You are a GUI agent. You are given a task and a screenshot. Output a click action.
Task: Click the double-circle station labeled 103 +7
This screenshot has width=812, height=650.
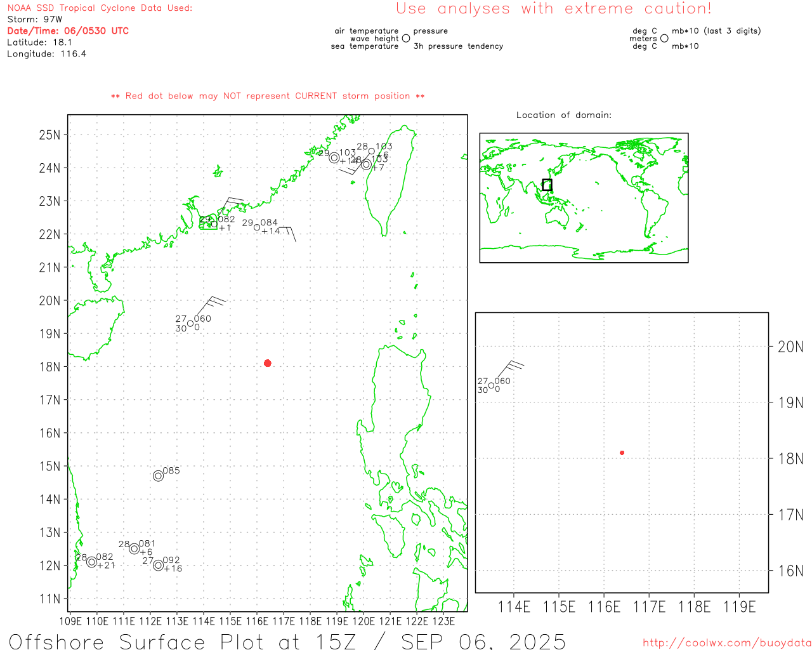tap(366, 164)
